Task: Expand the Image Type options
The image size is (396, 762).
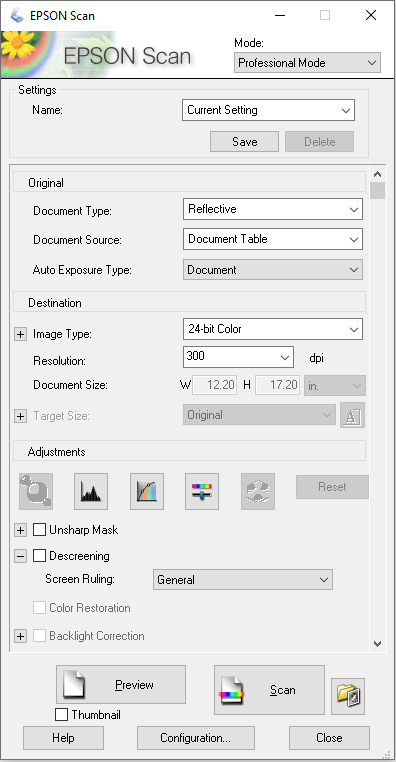Action: point(20,334)
